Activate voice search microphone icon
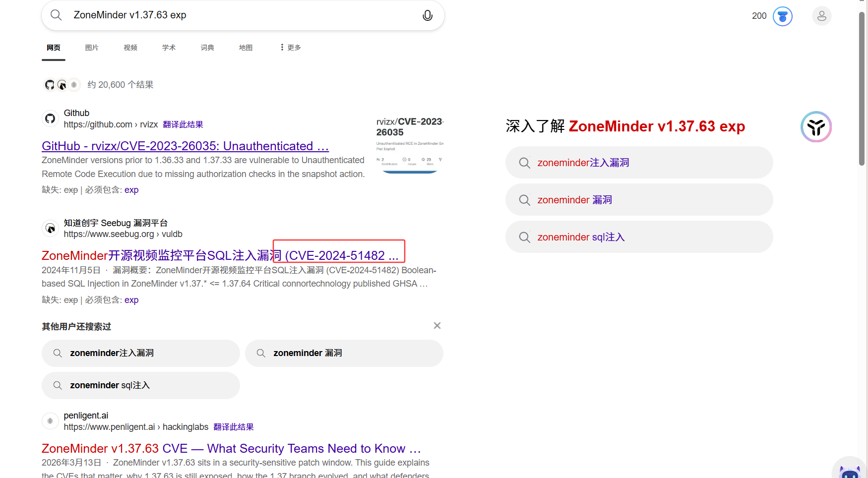 pos(427,15)
